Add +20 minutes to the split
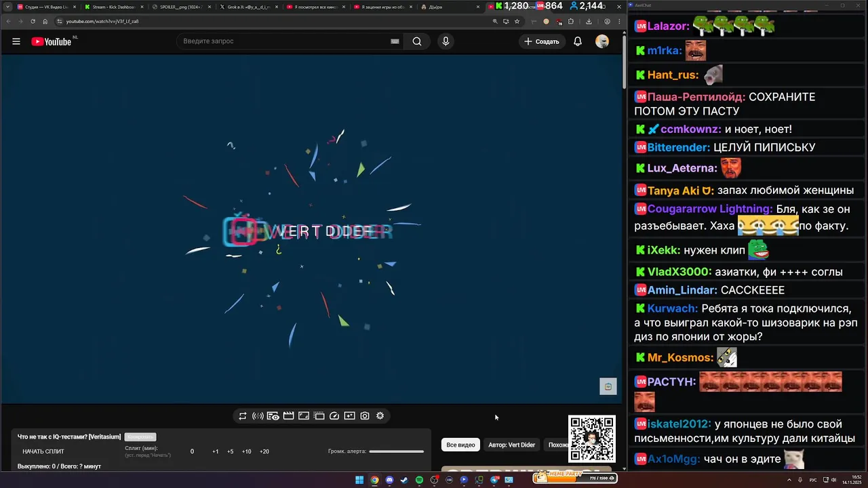 (264, 451)
